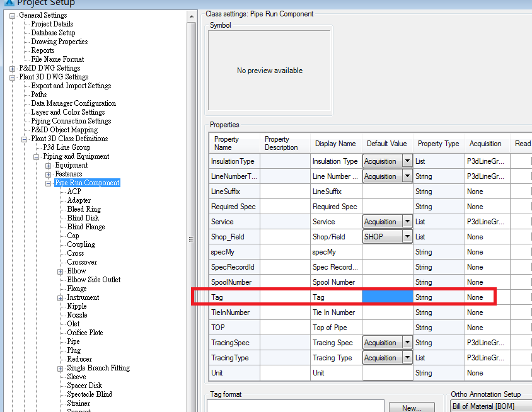Click the SpoolNumber property name cell

(x=234, y=282)
